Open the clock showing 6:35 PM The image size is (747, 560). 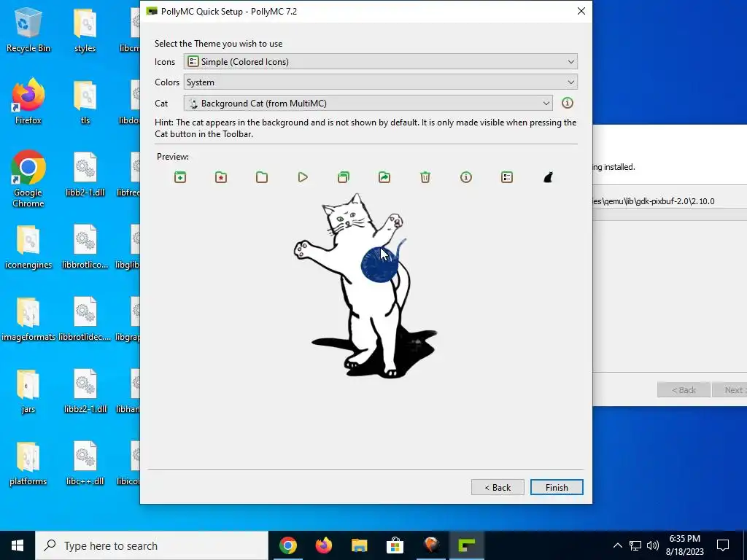pos(684,545)
